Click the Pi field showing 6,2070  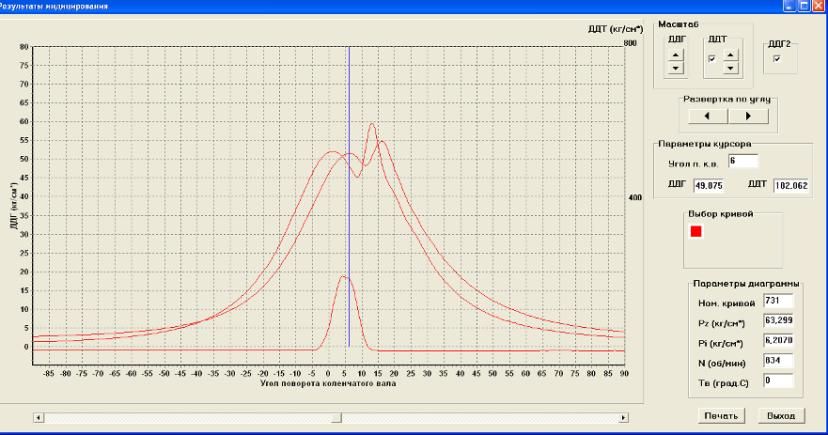(778, 341)
